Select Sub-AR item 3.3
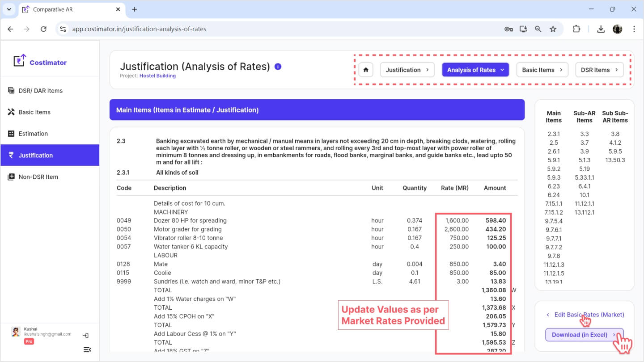The image size is (644, 362). 584,134
